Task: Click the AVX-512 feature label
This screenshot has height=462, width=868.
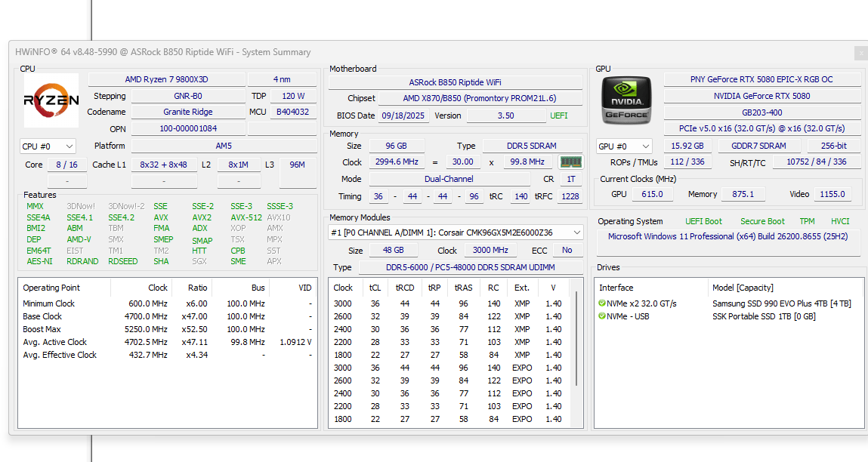Action: click(x=246, y=217)
